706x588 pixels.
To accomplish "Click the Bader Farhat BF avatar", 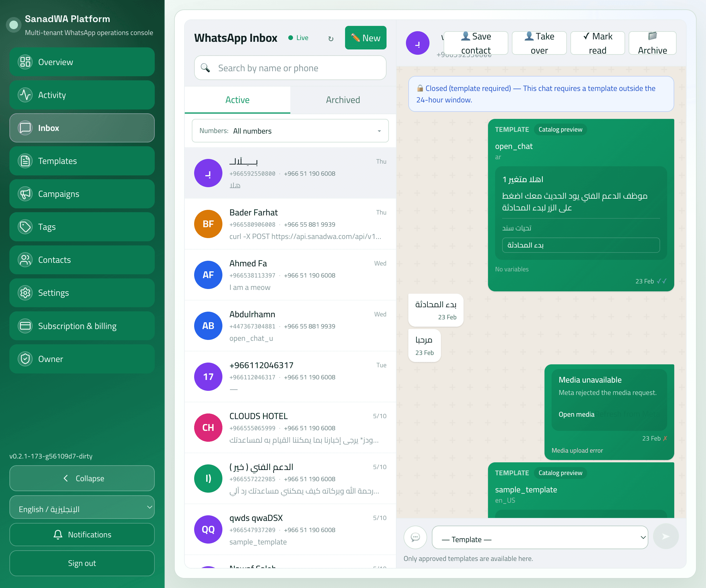I will [x=208, y=224].
